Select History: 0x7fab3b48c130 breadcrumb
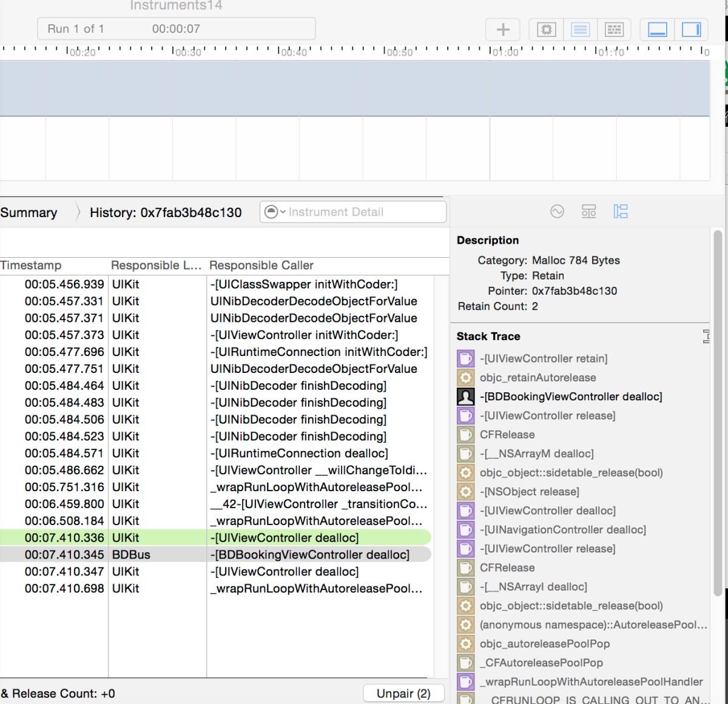Viewport: 728px width, 704px height. click(166, 212)
